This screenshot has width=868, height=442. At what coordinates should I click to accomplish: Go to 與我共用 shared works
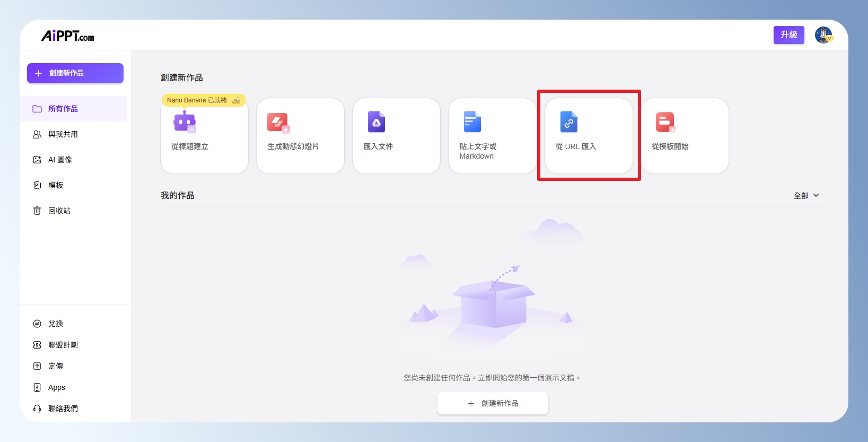[x=63, y=134]
